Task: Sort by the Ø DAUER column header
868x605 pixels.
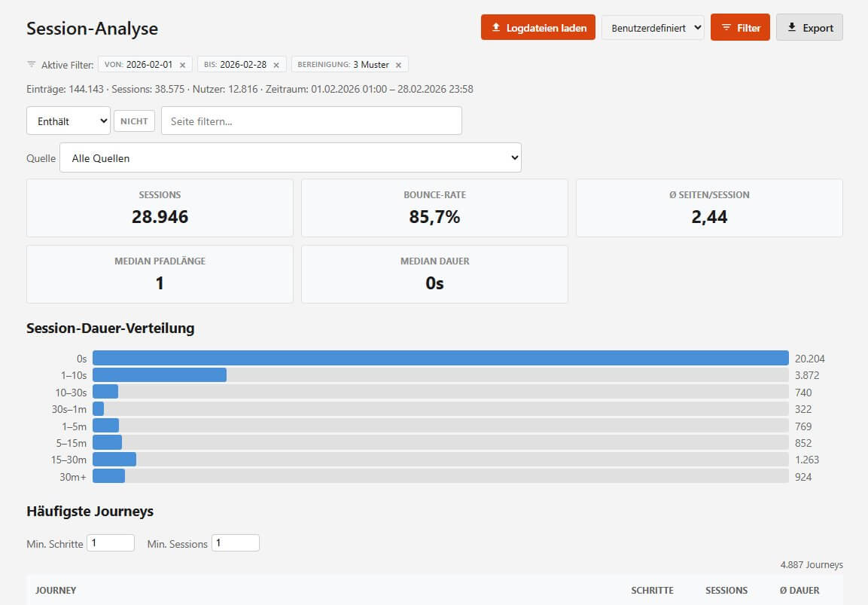Action: [x=799, y=591]
